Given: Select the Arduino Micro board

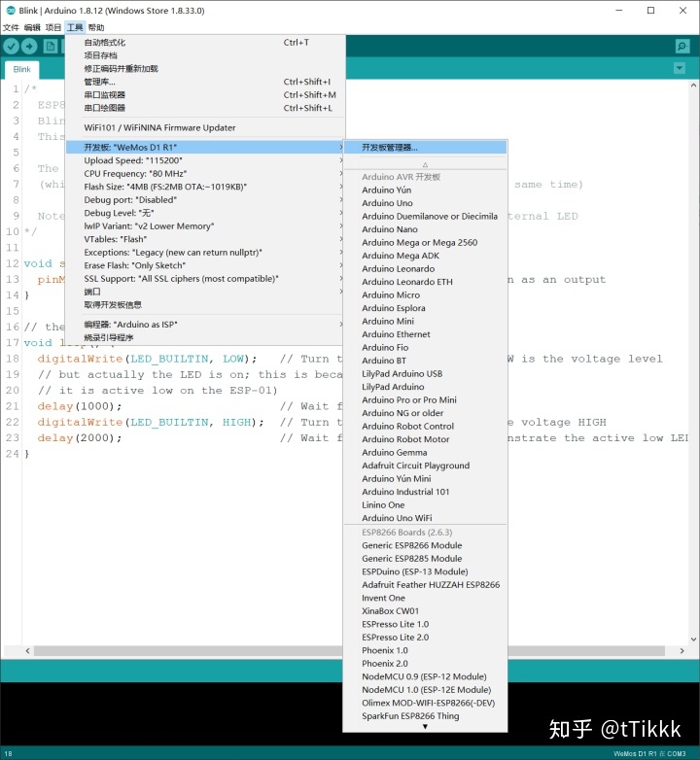Looking at the screenshot, I should 425,294.
